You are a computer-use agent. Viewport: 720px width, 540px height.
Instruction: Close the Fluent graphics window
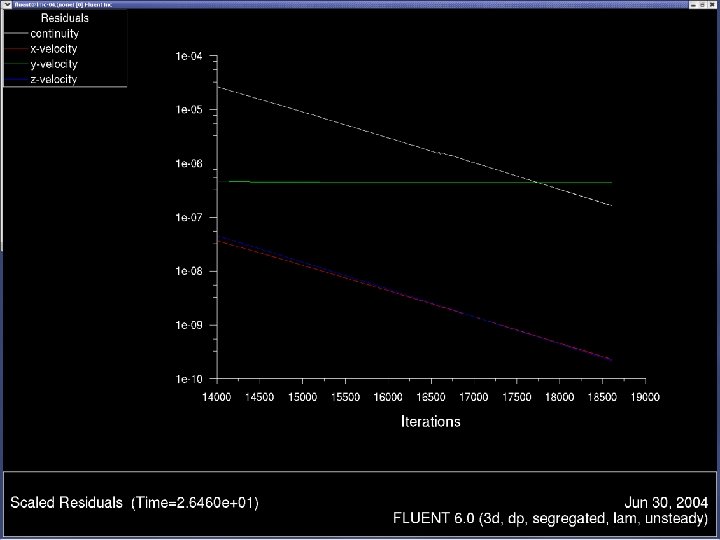point(712,4)
